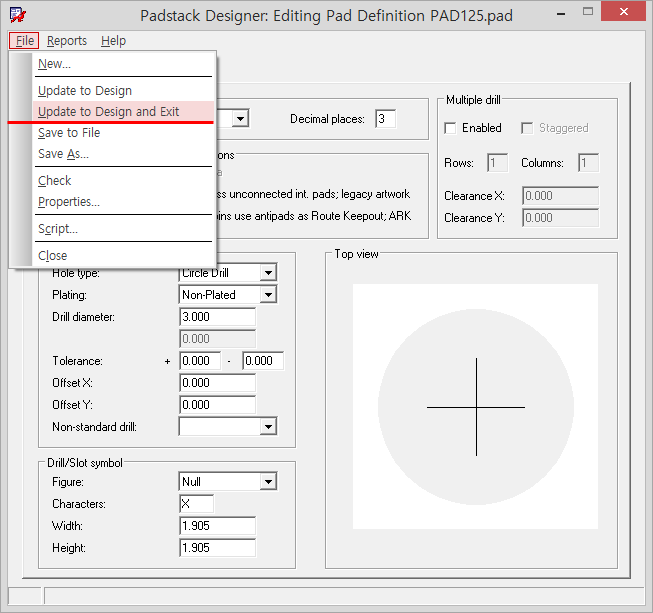Expand the units dropdown arrow
This screenshot has width=653, height=613.
pos(240,119)
